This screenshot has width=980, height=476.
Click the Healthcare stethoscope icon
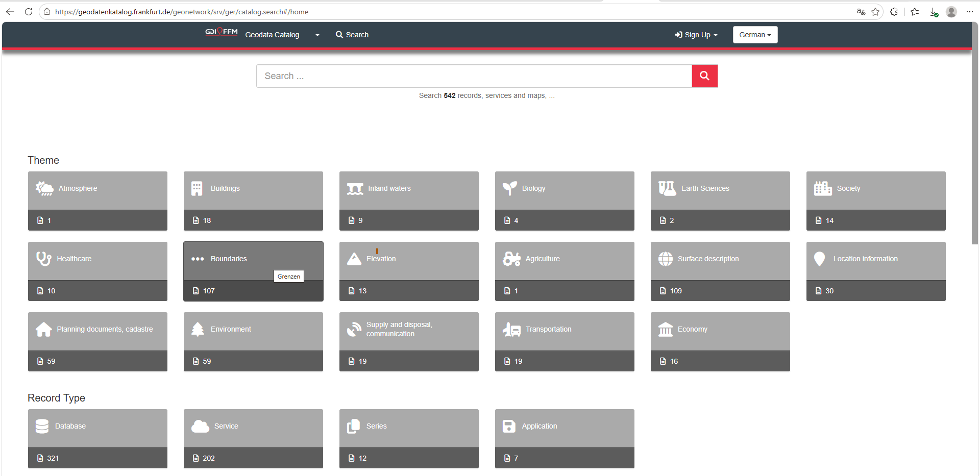pos(43,259)
